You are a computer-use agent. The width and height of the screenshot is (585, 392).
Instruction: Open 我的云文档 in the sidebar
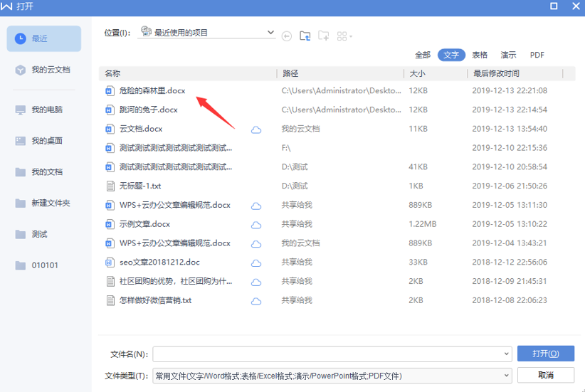tap(44, 70)
